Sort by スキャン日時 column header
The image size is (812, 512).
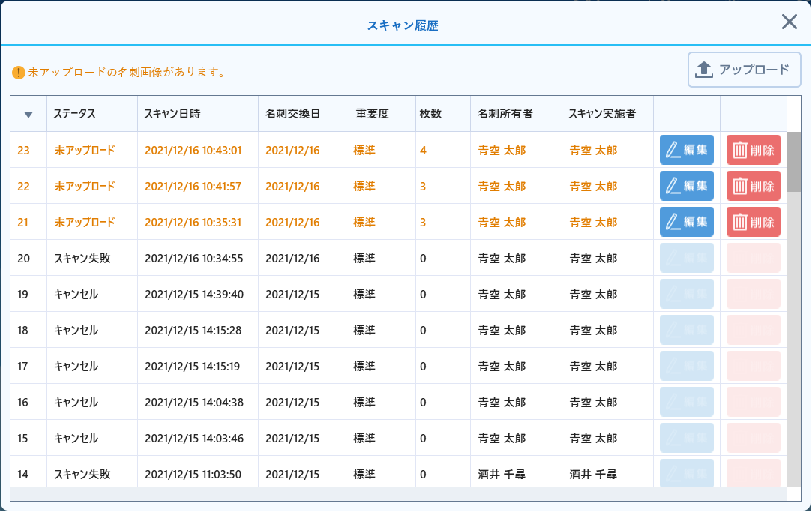click(x=172, y=114)
